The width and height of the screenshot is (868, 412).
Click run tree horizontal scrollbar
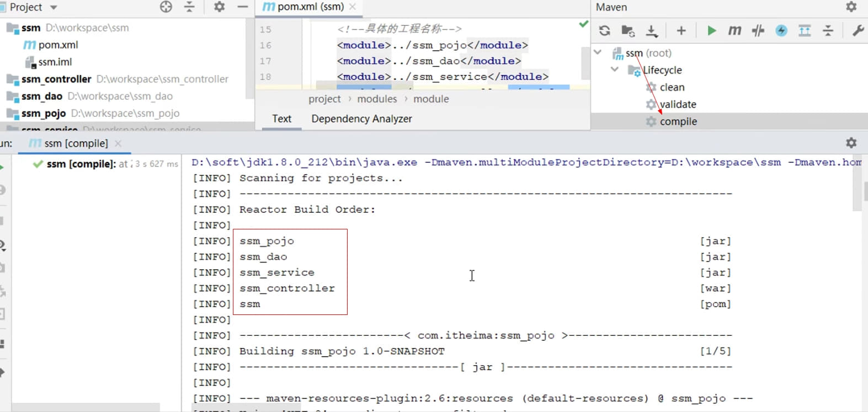[86, 408]
